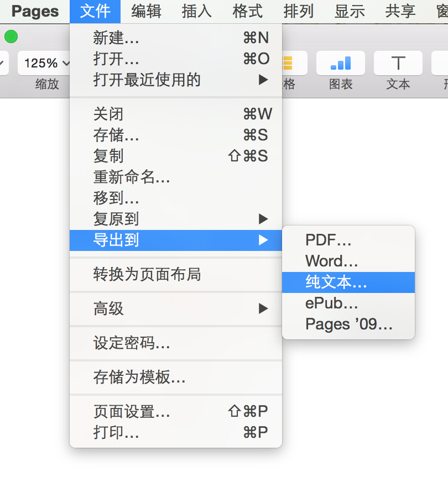Open 页面设置… from the menu
Viewport: 448px width, 482px height.
(x=176, y=411)
